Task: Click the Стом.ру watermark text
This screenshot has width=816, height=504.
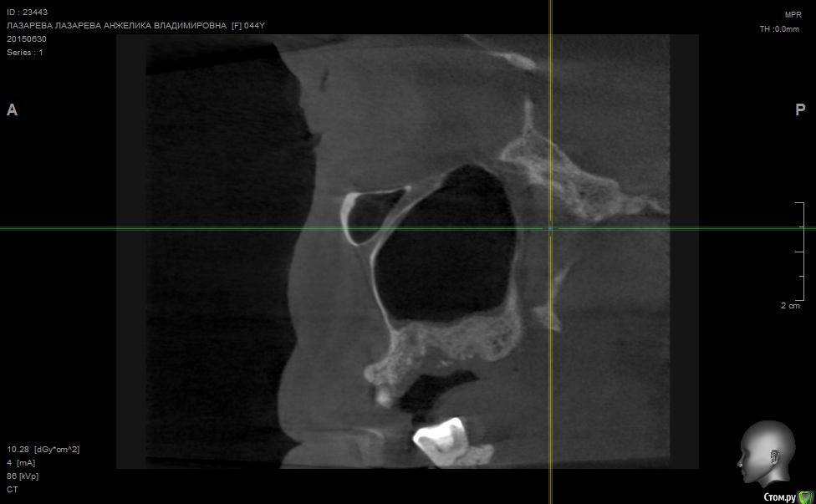Action: (x=779, y=497)
